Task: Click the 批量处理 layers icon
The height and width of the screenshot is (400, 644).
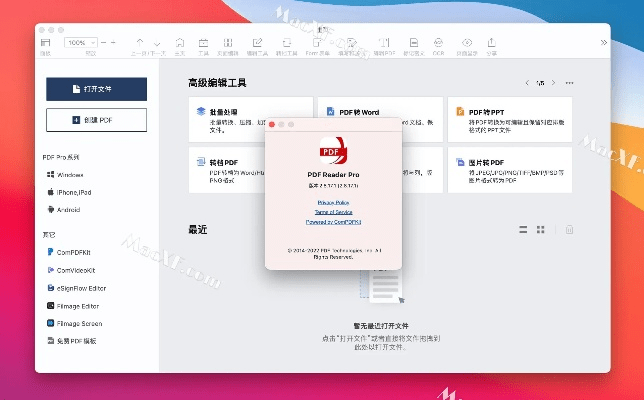Action: click(201, 111)
